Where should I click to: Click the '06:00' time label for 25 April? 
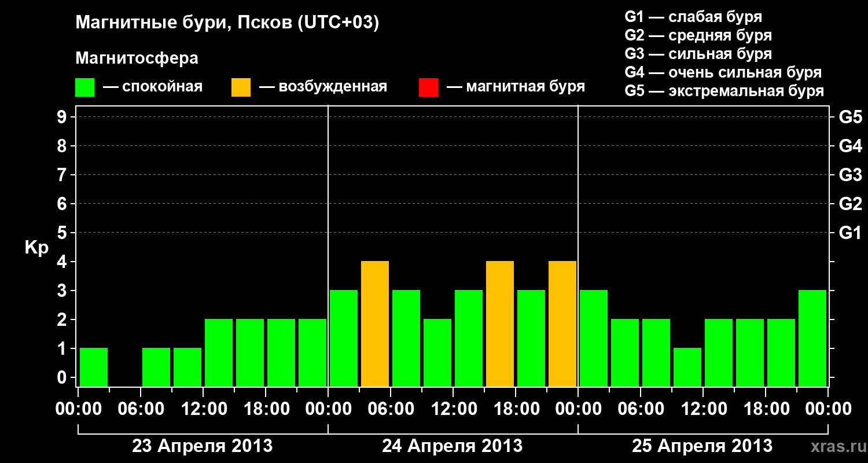point(641,409)
